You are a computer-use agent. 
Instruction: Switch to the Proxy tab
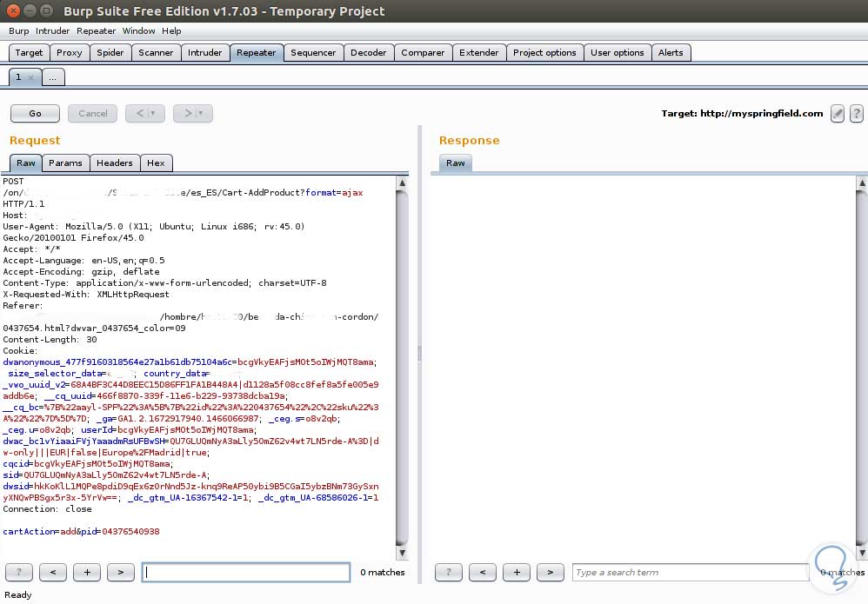pyautogui.click(x=70, y=52)
